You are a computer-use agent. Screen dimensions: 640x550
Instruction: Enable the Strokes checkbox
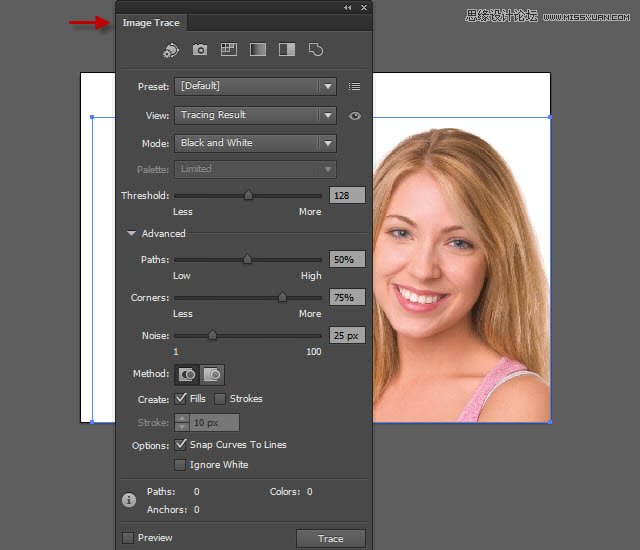point(220,399)
